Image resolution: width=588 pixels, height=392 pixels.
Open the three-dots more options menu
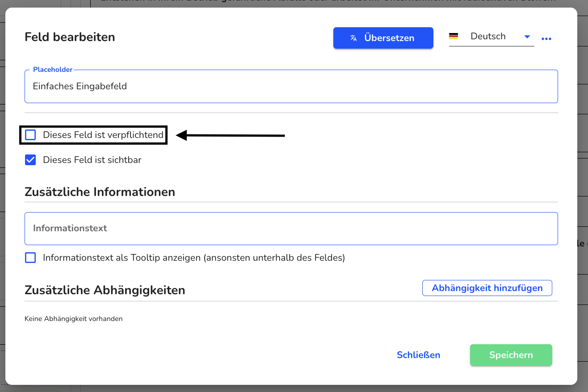pos(546,39)
